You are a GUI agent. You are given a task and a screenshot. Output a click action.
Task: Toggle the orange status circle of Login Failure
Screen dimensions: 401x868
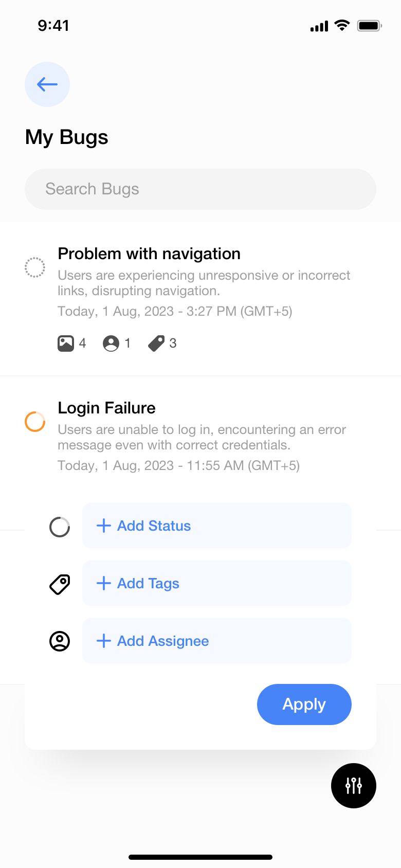(35, 422)
